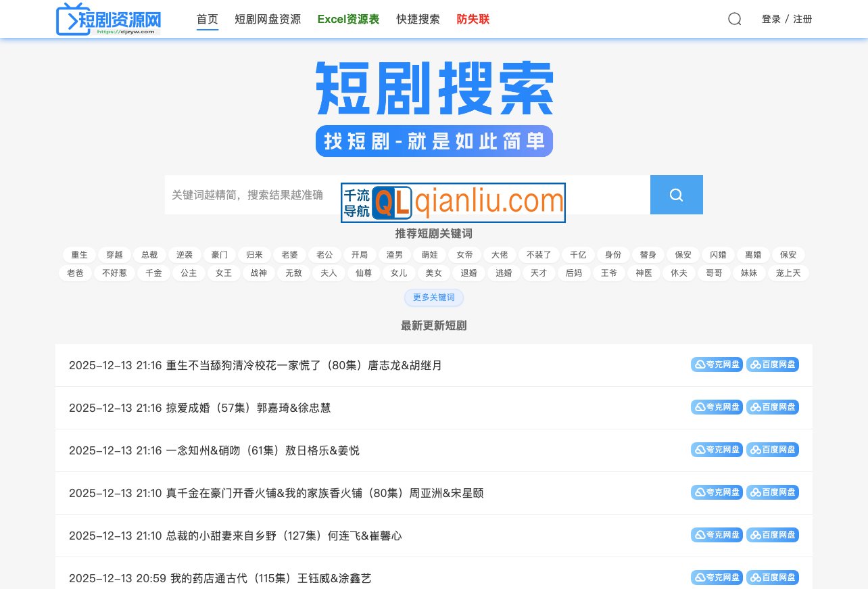Expand 更多关键词 to show more keywords

point(433,298)
